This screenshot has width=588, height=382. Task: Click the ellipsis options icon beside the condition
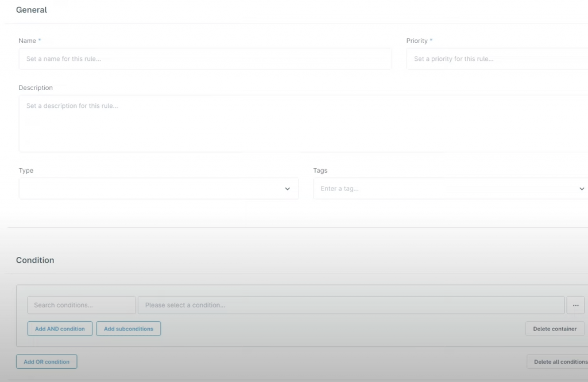575,305
